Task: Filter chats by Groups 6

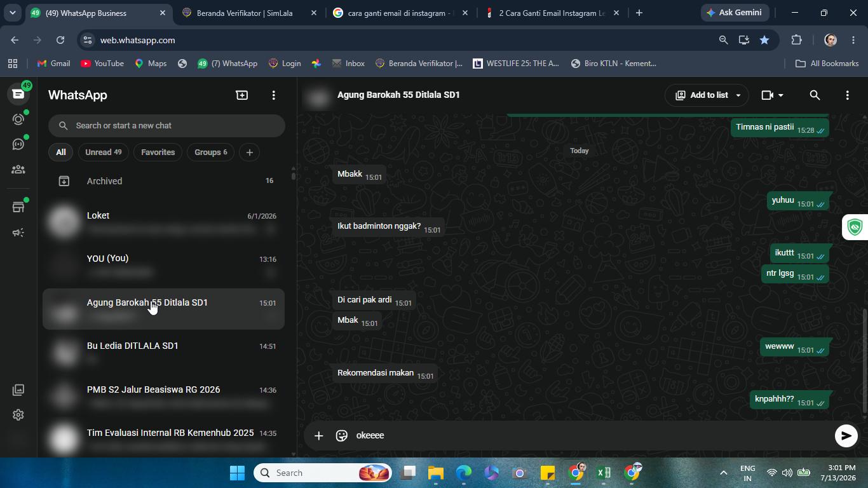Action: (211, 152)
